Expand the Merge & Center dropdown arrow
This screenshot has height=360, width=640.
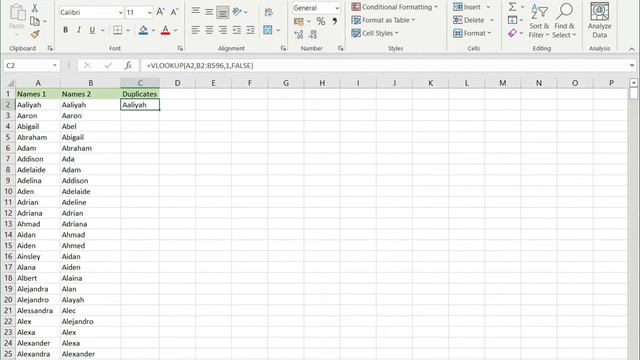tap(278, 30)
